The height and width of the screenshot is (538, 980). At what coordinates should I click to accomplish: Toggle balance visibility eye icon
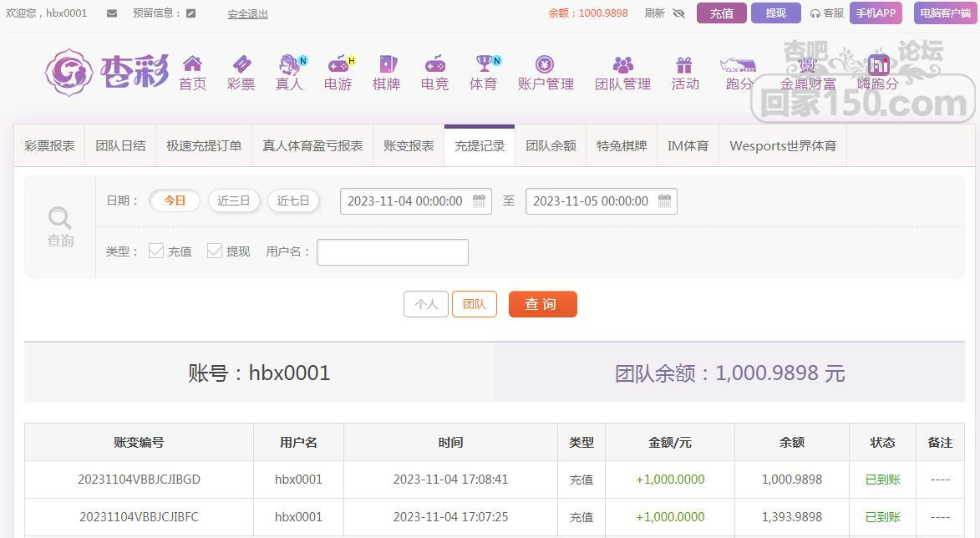pyautogui.click(x=678, y=13)
